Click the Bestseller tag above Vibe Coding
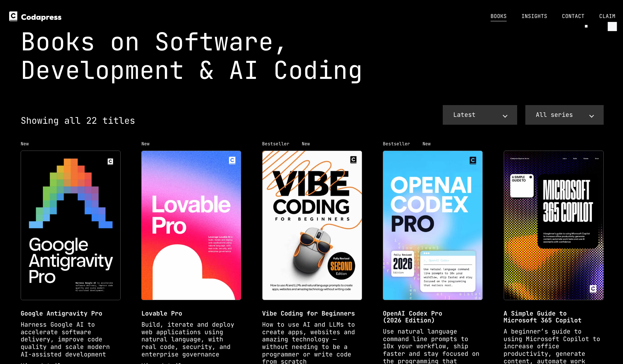The image size is (623, 364). (x=276, y=144)
